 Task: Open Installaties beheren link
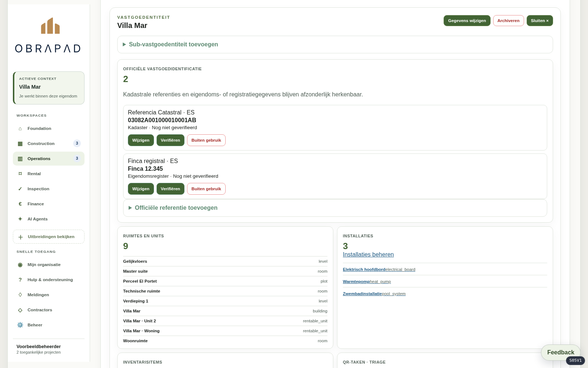pyautogui.click(x=368, y=255)
